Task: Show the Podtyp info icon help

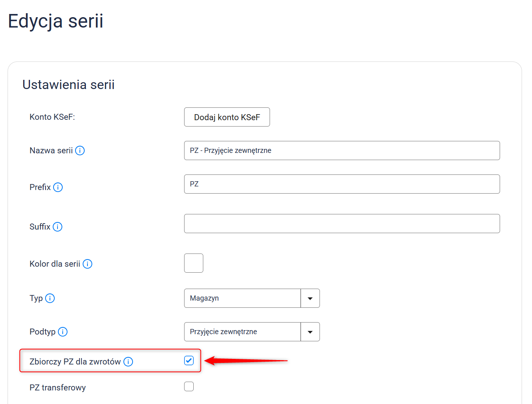Action: point(63,332)
